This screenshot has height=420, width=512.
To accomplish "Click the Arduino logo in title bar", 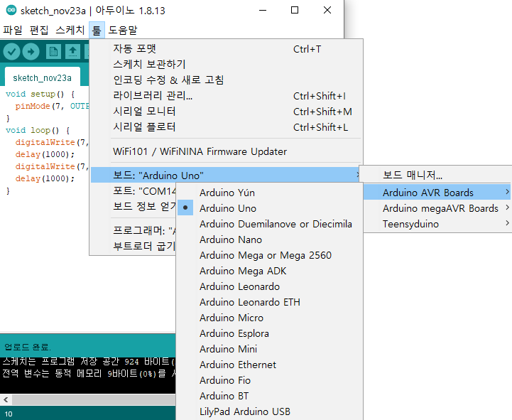I will tap(11, 10).
